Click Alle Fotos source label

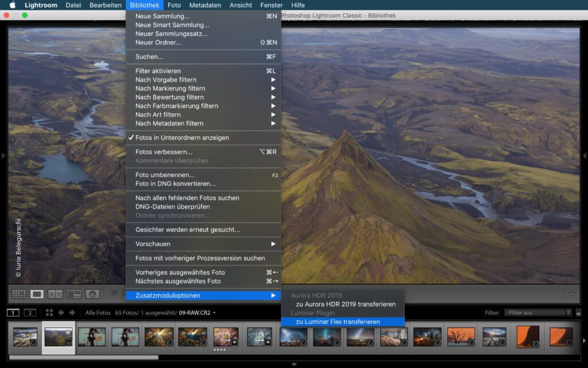point(98,313)
